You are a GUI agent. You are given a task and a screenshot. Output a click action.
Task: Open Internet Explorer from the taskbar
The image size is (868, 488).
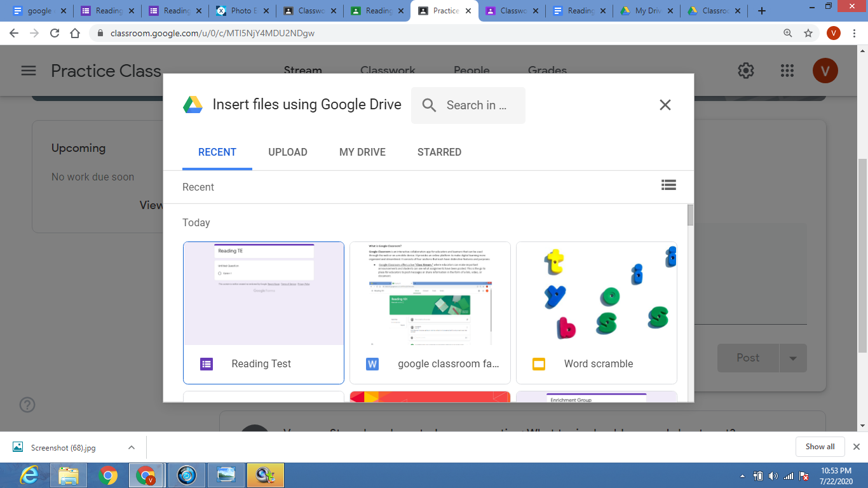click(x=29, y=475)
